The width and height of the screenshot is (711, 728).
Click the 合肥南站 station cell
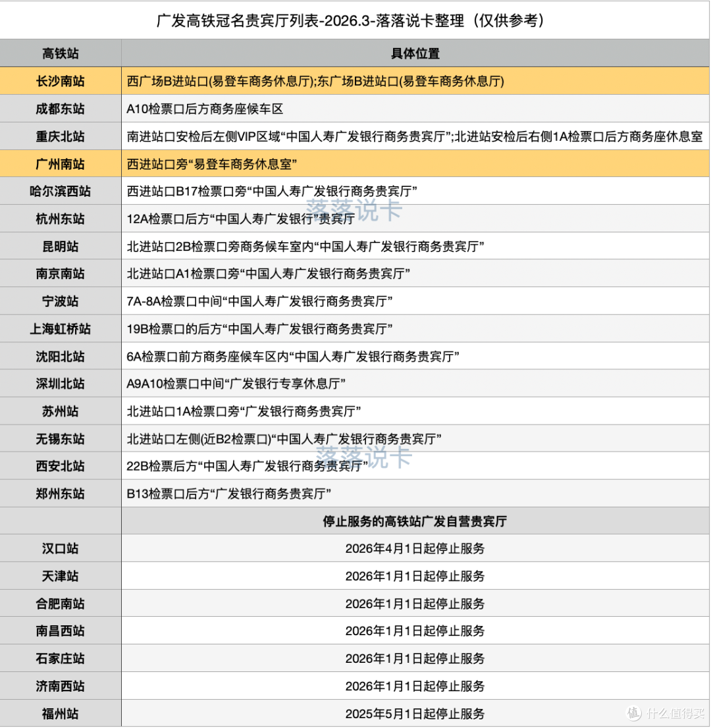[x=61, y=604]
